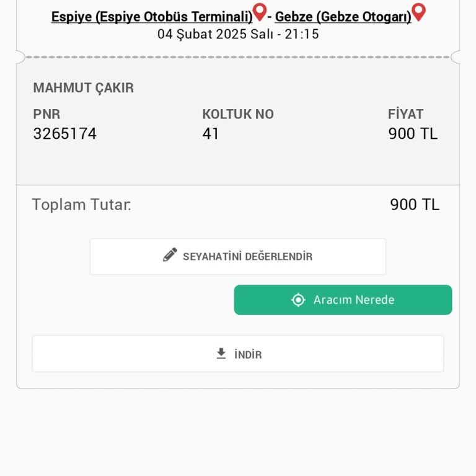Image resolution: width=476 pixels, height=476 pixels.
Task: Open the Espiye Otobüs Terminali link
Action: (x=152, y=17)
